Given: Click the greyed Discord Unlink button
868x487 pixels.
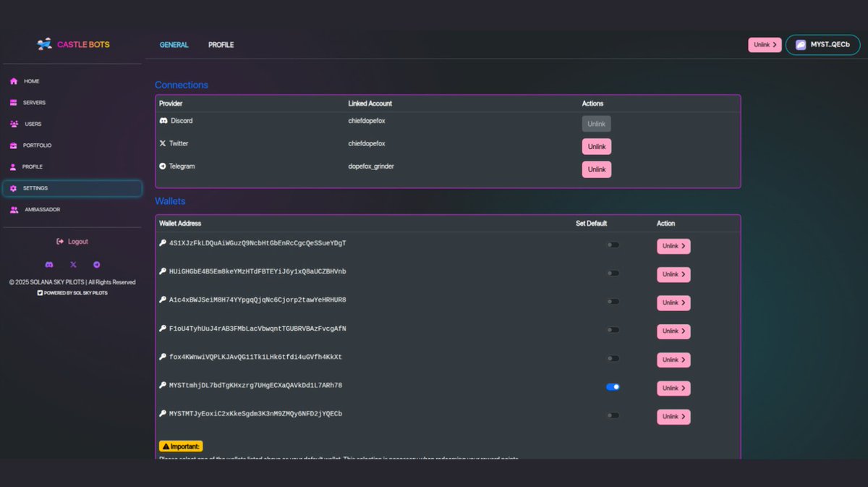Looking at the screenshot, I should [597, 124].
